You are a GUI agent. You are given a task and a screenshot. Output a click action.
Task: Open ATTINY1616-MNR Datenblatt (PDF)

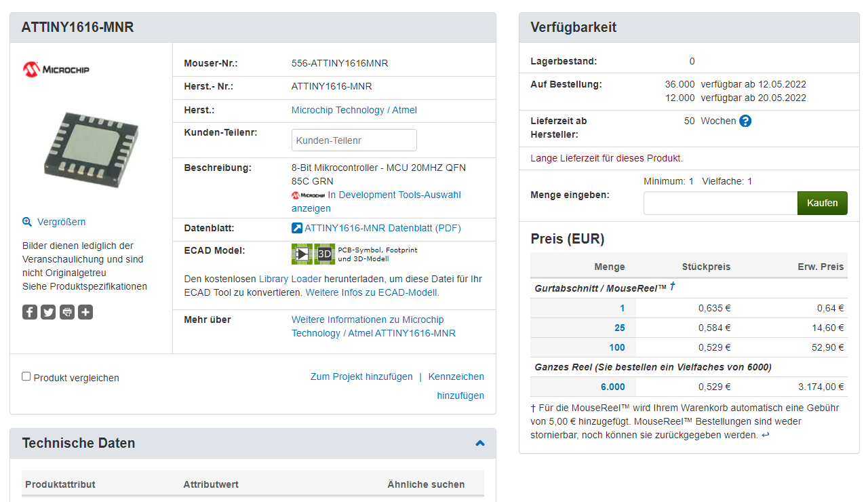pos(382,228)
